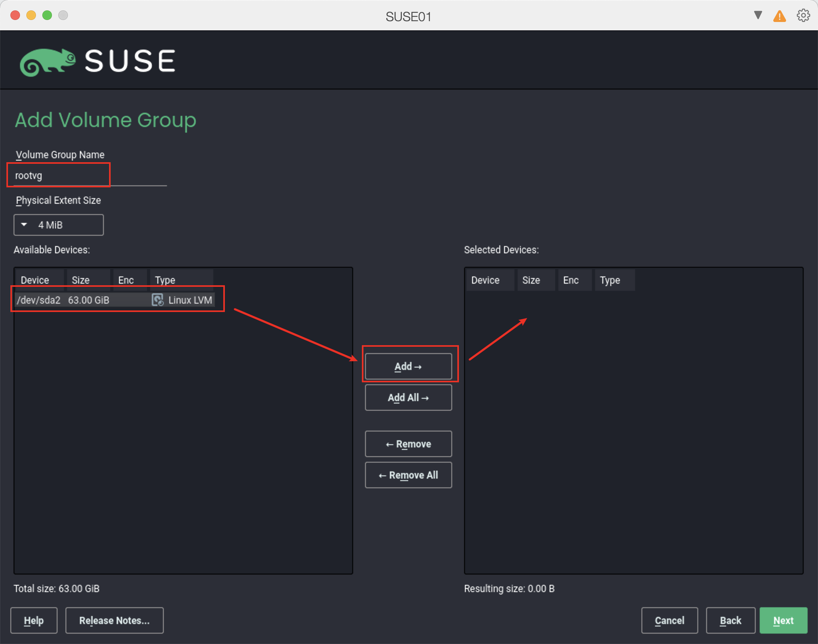Open the Help dialog

pos(34,620)
